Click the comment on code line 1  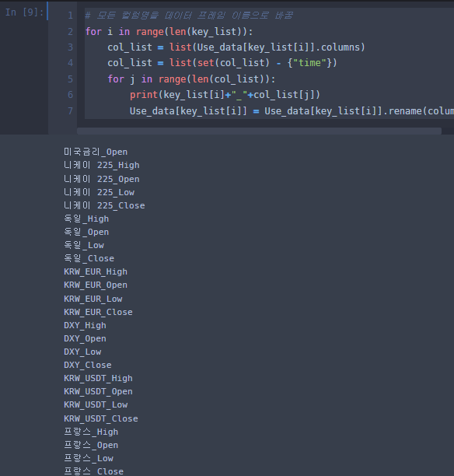tap(189, 16)
